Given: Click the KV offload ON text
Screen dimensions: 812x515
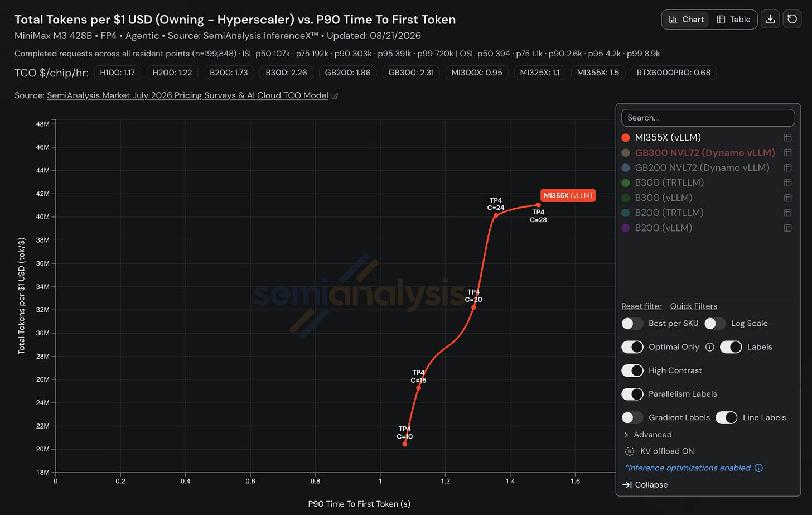Looking at the screenshot, I should [x=667, y=451].
